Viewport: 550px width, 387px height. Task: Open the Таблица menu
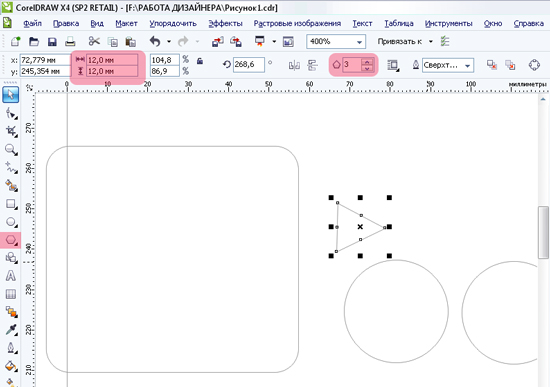click(399, 24)
